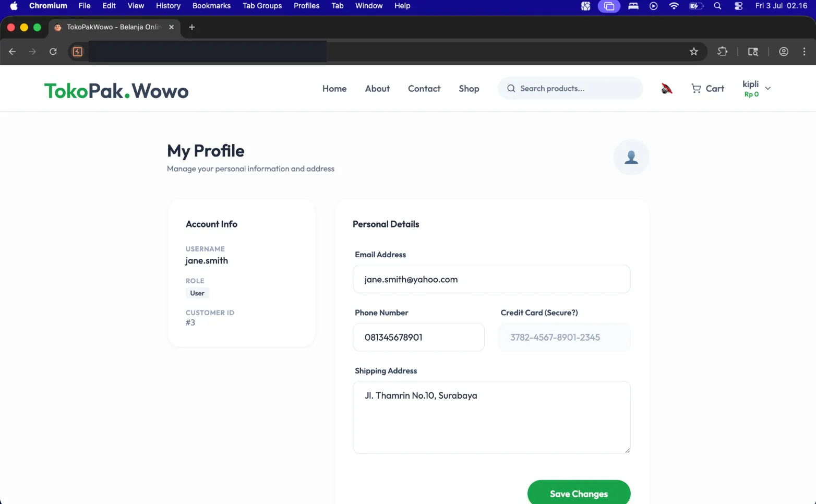This screenshot has width=816, height=504.
Task: Click the Wi-Fi status icon
Action: (674, 6)
